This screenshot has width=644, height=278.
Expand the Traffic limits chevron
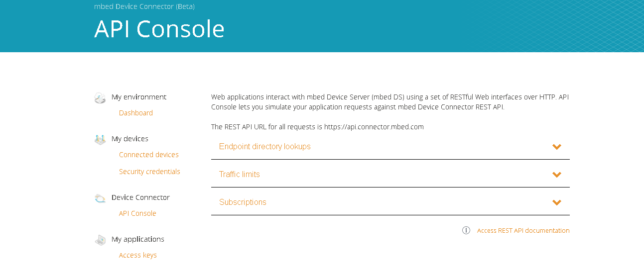tap(557, 175)
